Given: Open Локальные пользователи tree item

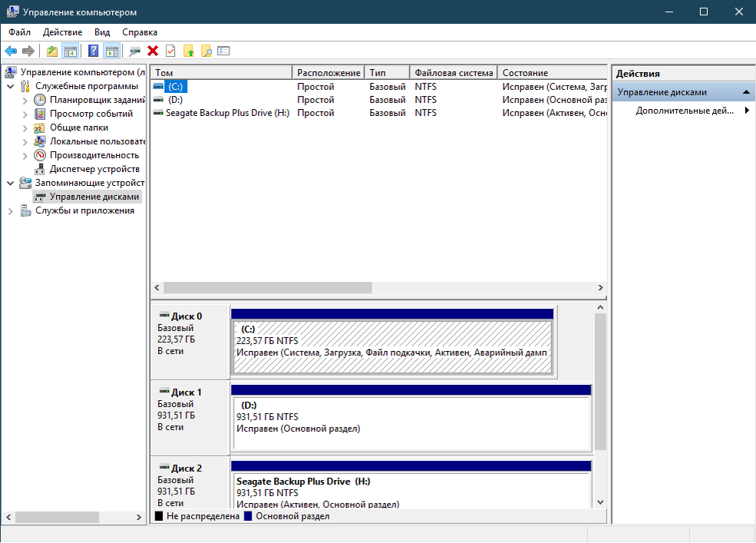Looking at the screenshot, I should [x=97, y=141].
